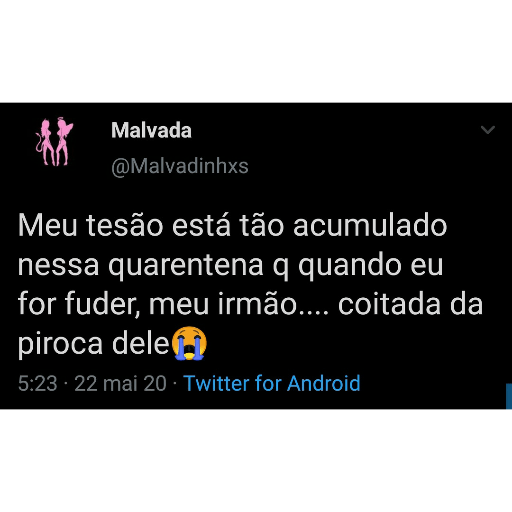Click the pink devil silhouette in avatar
Image resolution: width=512 pixels, height=512 pixels.
tap(45, 142)
